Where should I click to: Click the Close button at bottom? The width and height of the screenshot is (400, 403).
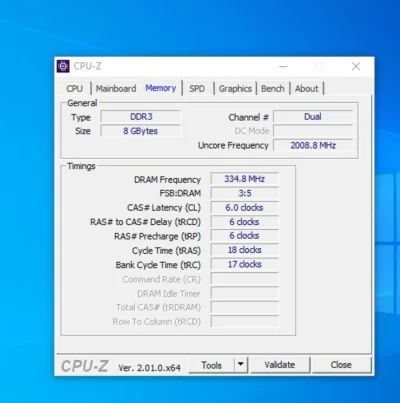click(341, 365)
